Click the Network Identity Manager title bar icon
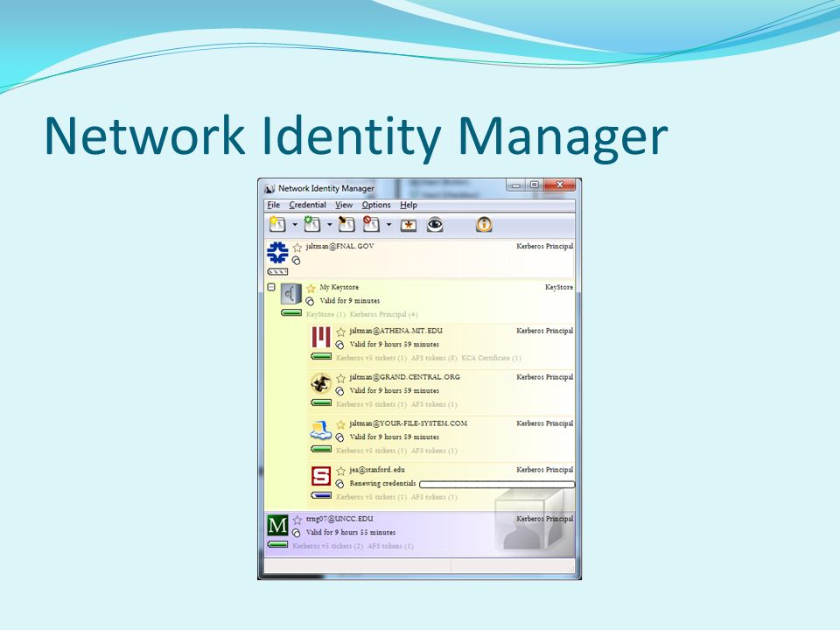 pyautogui.click(x=269, y=189)
